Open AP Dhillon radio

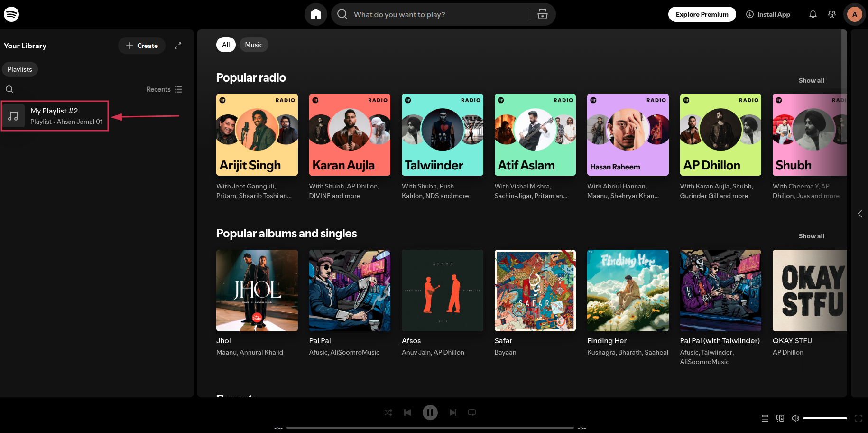[720, 135]
